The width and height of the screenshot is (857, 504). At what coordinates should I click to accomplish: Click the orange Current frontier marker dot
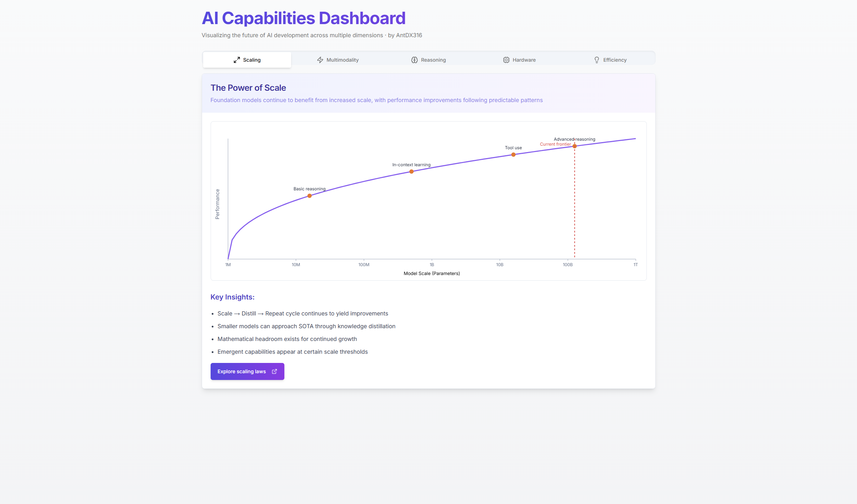574,146
